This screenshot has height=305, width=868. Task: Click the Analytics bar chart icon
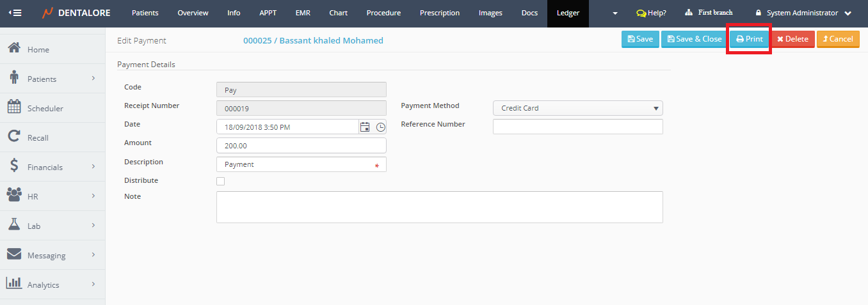point(14,284)
